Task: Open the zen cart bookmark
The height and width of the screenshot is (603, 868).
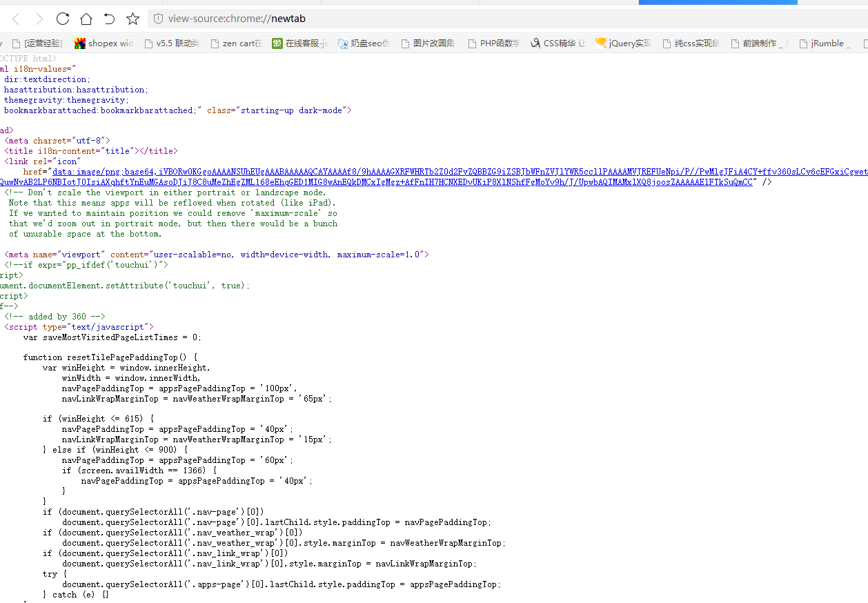Action: point(237,43)
